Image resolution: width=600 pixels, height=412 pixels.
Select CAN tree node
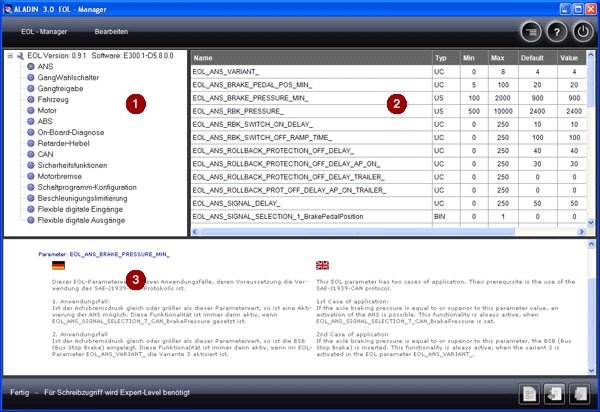tap(45, 154)
